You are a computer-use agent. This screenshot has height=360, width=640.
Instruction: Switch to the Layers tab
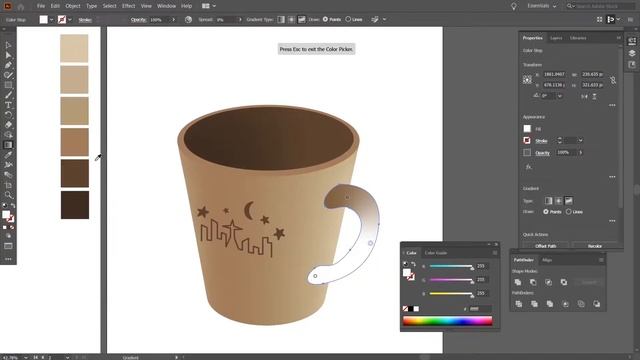pos(556,38)
